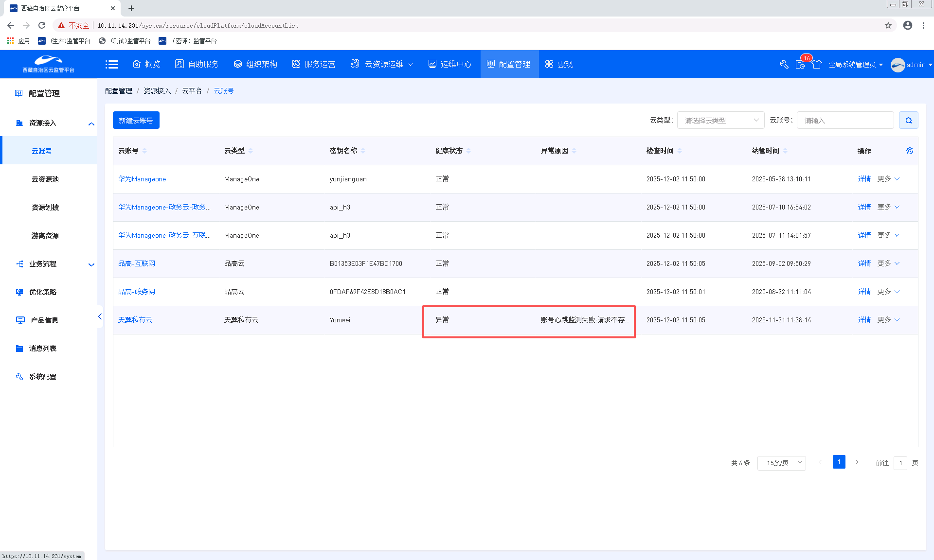Click the shirt theme icon in header
This screenshot has height=560, width=934.
click(x=817, y=64)
